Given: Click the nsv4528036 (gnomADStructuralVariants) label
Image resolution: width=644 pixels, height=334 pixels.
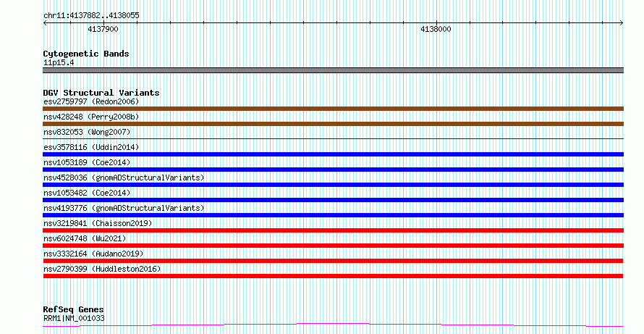Looking at the screenshot, I should pyautogui.click(x=124, y=178).
